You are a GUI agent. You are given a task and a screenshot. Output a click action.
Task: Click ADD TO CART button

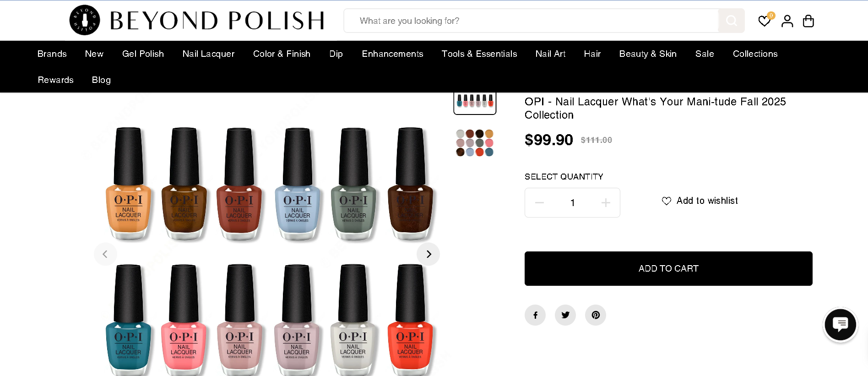(x=668, y=268)
